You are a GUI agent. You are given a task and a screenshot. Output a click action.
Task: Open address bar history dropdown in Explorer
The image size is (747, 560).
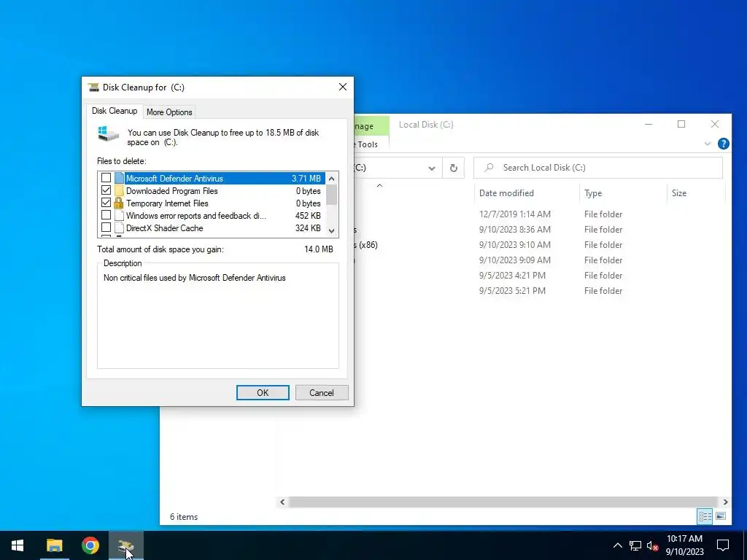tap(432, 168)
